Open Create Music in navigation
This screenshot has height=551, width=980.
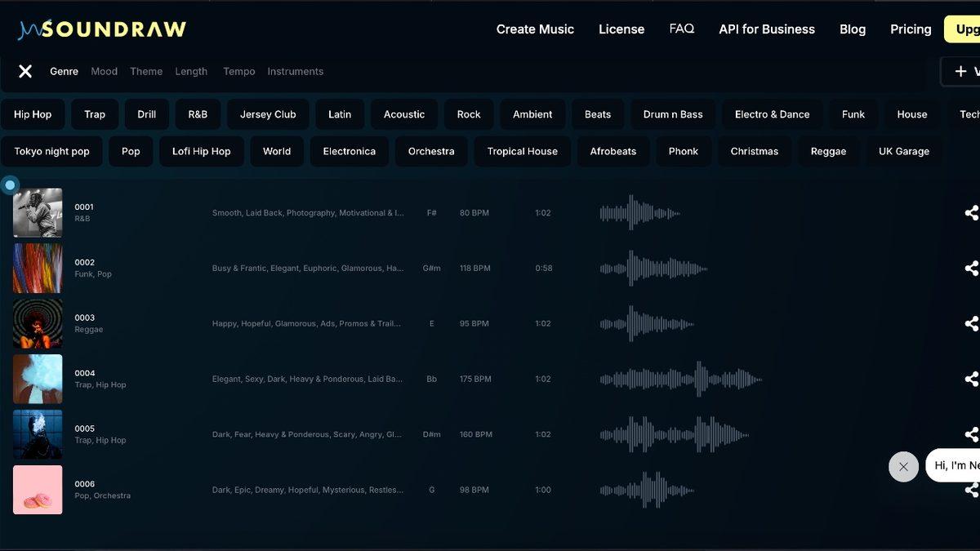coord(535,29)
